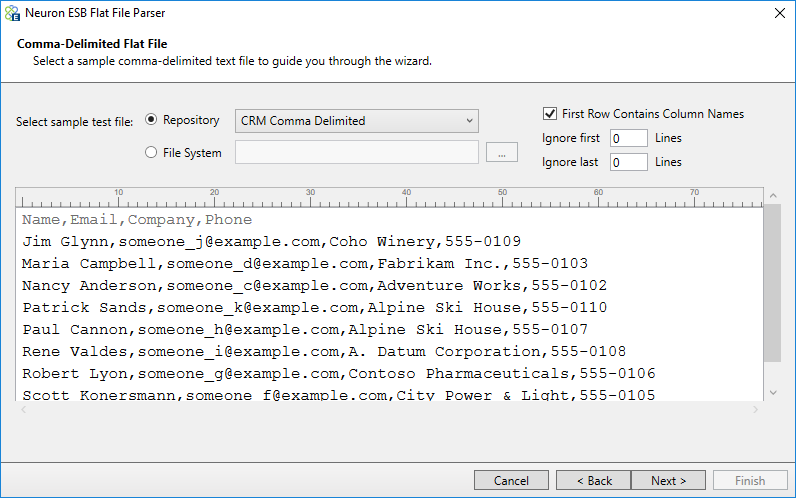Click the horizontal scrollbar right arrow
This screenshot has height=498, width=796.
[755, 409]
